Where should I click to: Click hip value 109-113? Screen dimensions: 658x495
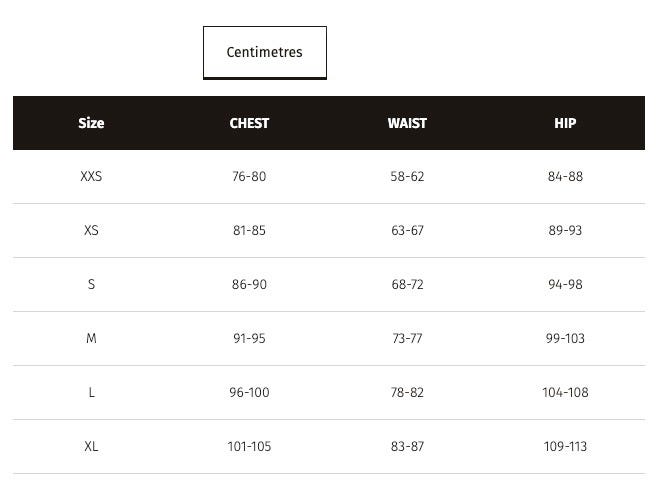click(565, 446)
